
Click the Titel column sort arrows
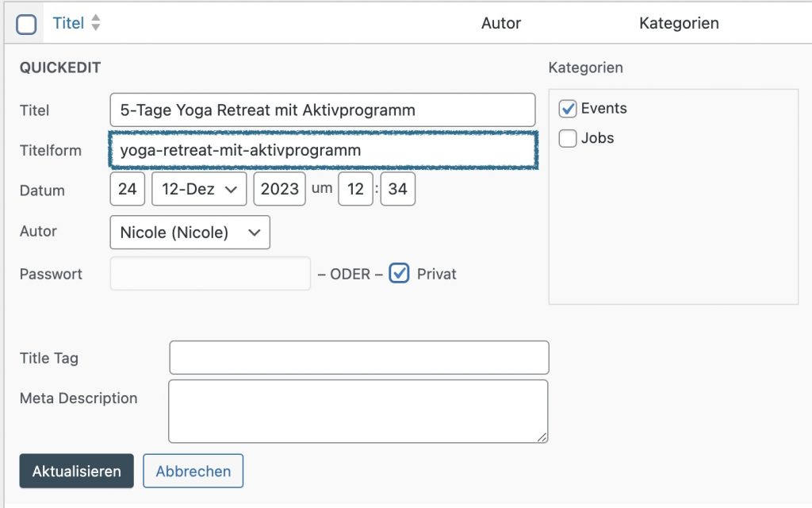coord(95,24)
